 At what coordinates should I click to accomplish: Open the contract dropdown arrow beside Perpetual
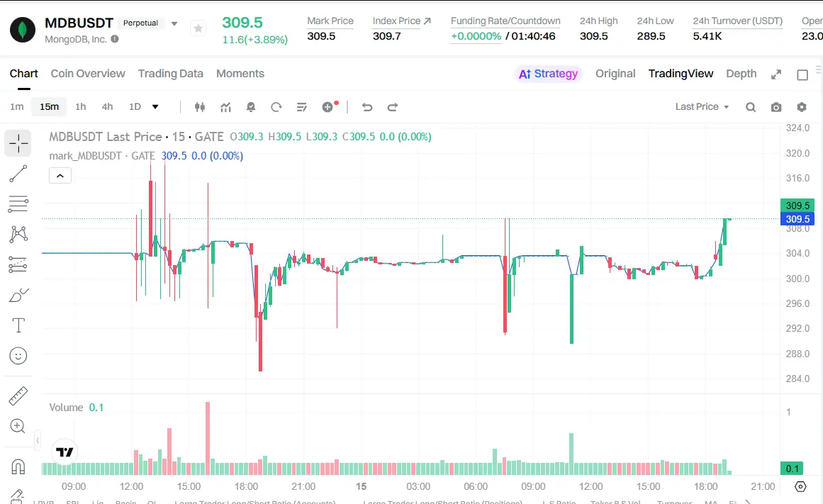point(174,23)
